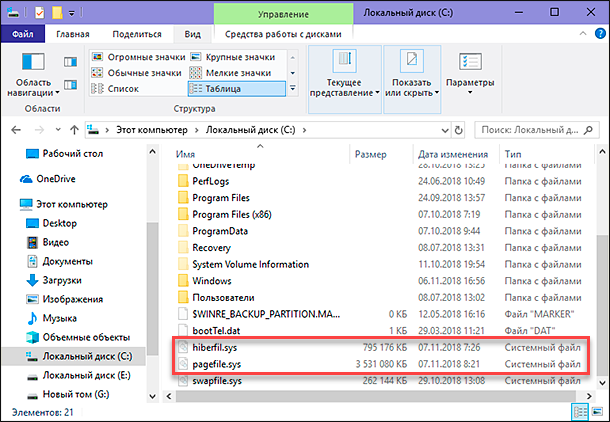Toggle the Details pane icon
The height and width of the screenshot is (422, 610).
point(70,84)
